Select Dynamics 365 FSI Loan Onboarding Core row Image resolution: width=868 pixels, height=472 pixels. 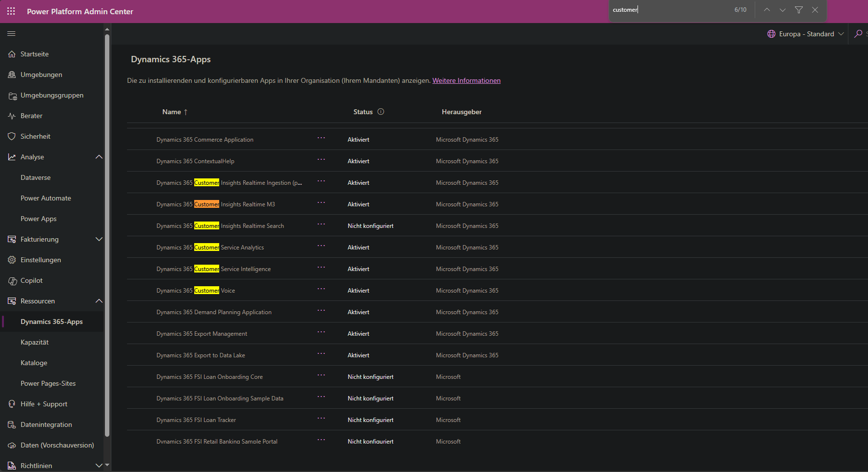tap(497, 376)
